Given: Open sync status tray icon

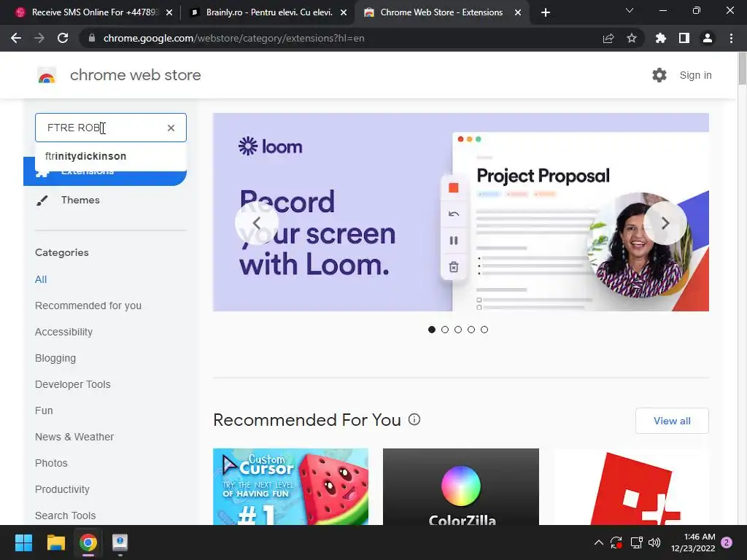Looking at the screenshot, I should (616, 542).
